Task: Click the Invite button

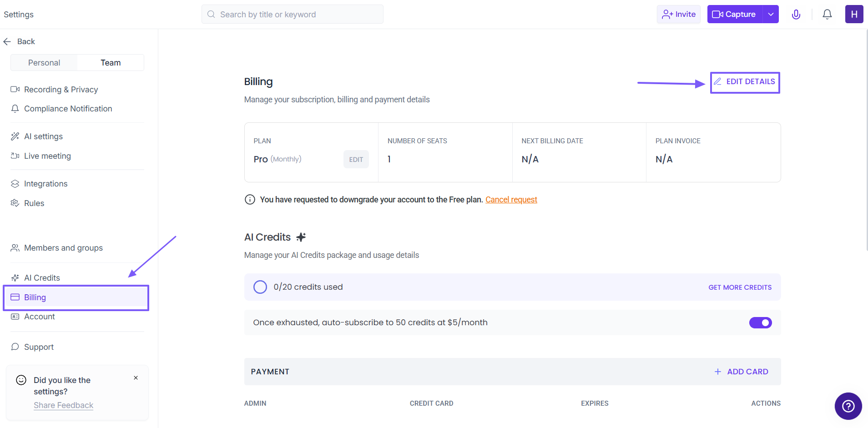Action: (x=678, y=14)
